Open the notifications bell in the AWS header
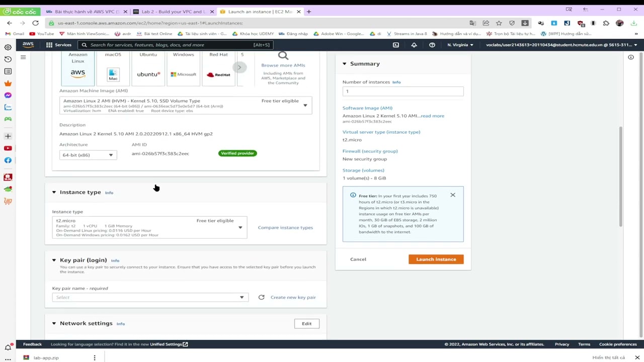This screenshot has height=362, width=644. click(414, 45)
